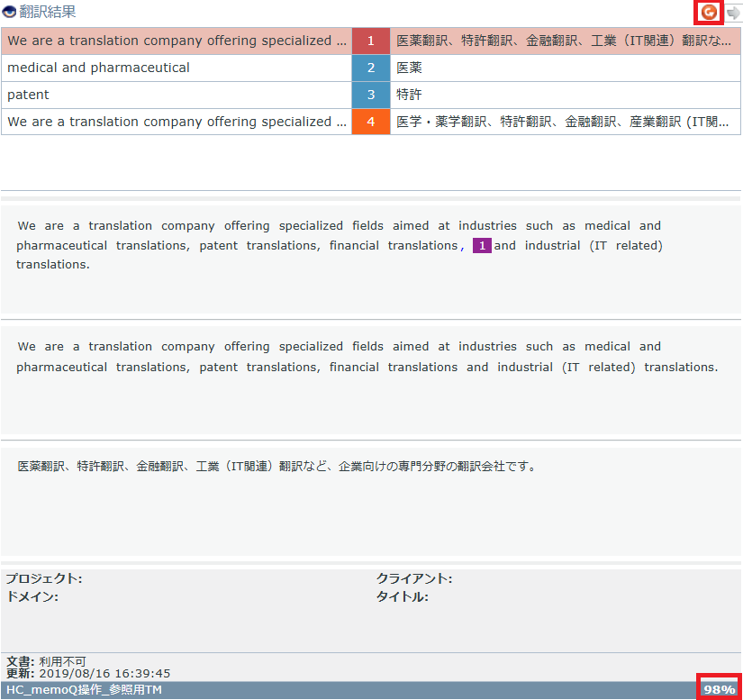Click the 98% match rate indicator
Viewport: 743px width, 700px height.
coord(719,689)
